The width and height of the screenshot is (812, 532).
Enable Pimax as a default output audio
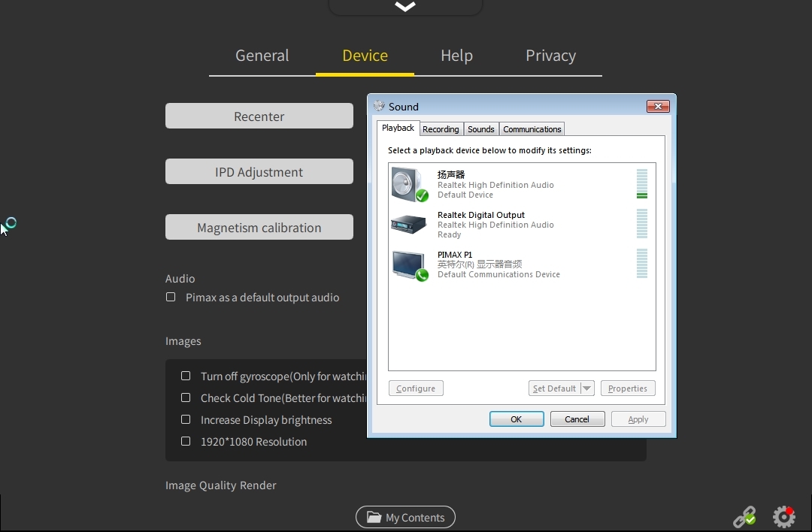tap(171, 297)
